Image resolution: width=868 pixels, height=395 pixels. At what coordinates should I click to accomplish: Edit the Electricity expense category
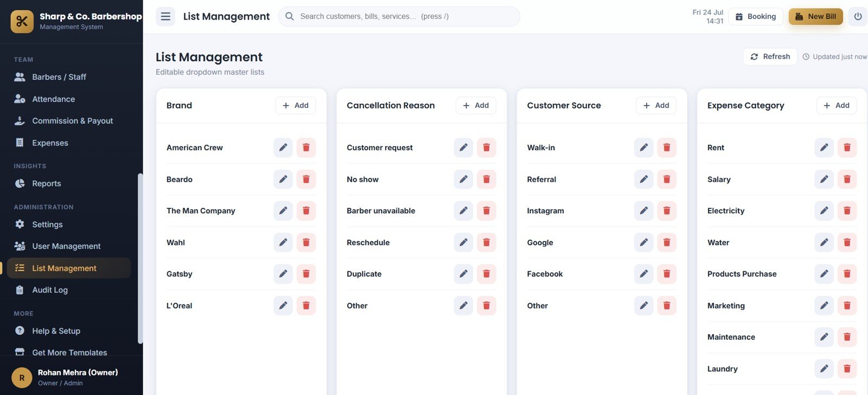824,211
